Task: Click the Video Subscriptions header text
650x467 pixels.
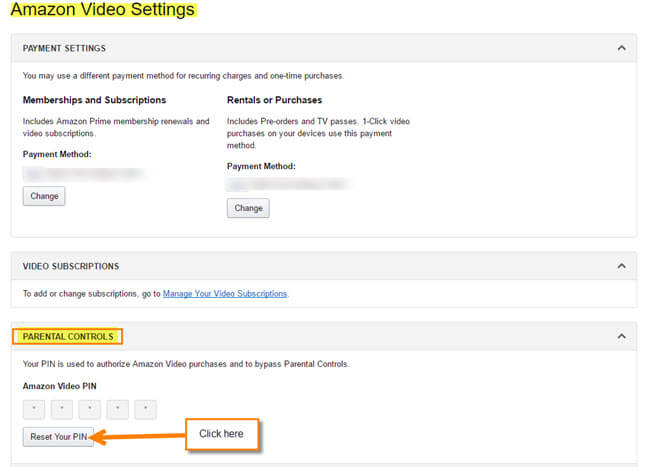Action: [x=71, y=266]
